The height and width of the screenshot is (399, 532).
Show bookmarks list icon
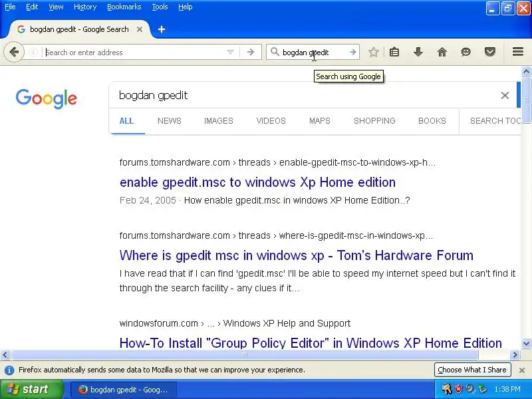click(394, 52)
